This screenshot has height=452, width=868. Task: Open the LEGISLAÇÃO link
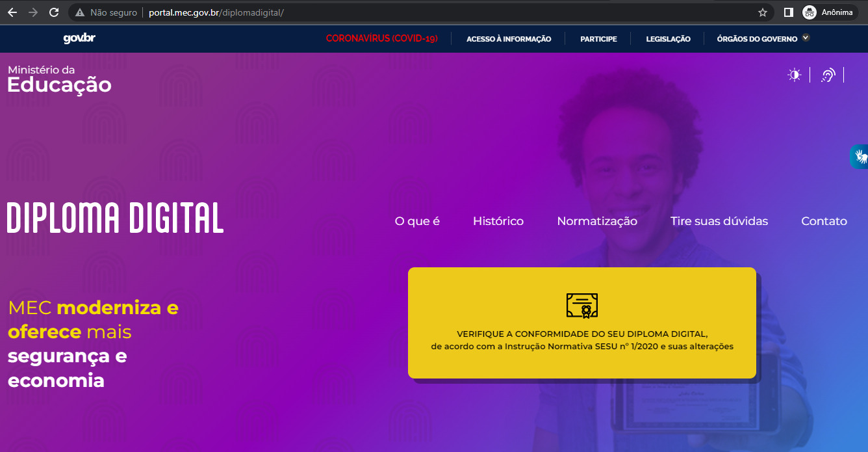tap(668, 39)
